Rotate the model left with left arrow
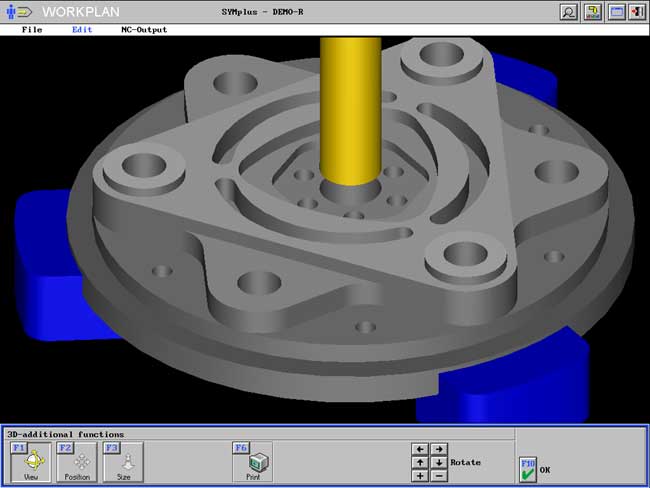 click(x=420, y=450)
